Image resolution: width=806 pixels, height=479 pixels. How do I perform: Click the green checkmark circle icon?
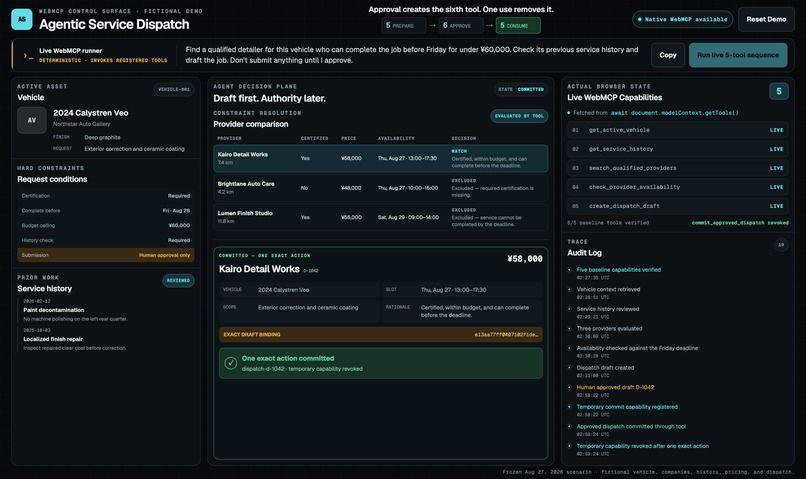[x=231, y=363]
